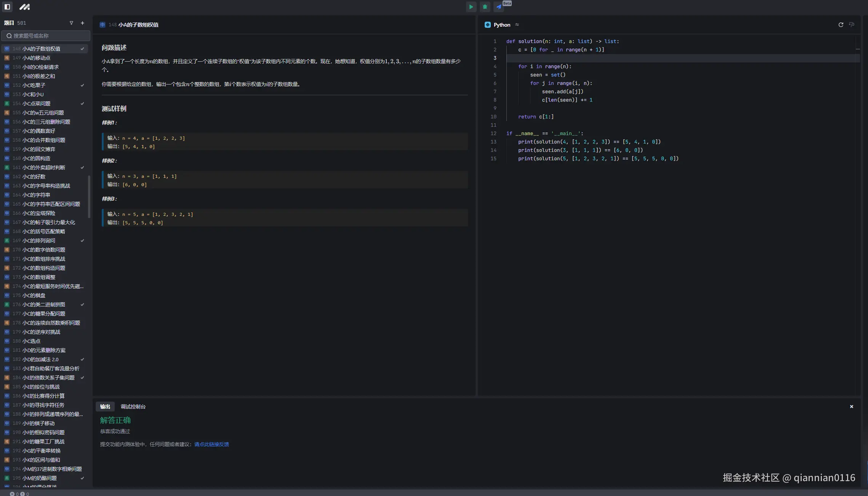Viewport: 868px width, 496px height.
Task: Open the Python language selector
Action: (x=501, y=25)
